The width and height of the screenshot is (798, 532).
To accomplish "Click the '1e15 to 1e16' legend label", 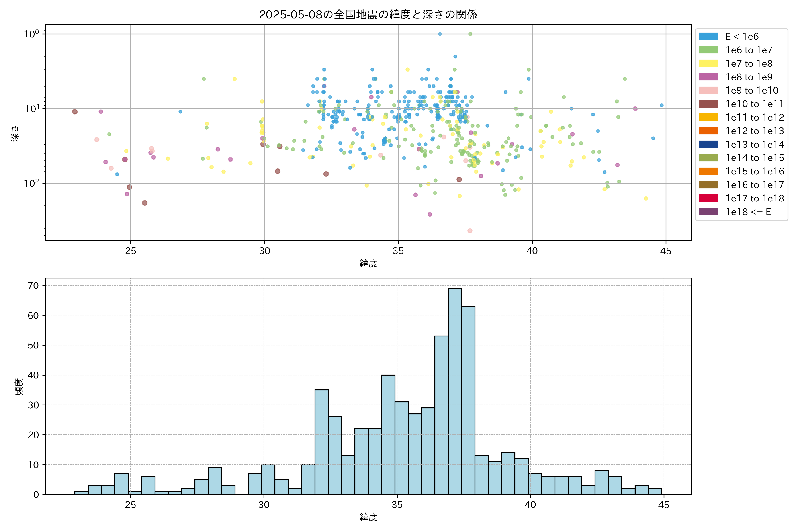I will click(x=755, y=171).
